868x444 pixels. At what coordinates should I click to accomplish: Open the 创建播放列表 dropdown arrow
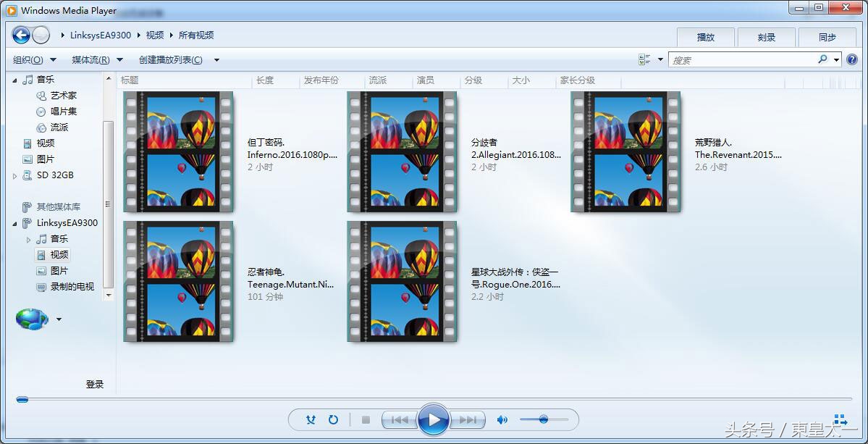click(x=216, y=59)
